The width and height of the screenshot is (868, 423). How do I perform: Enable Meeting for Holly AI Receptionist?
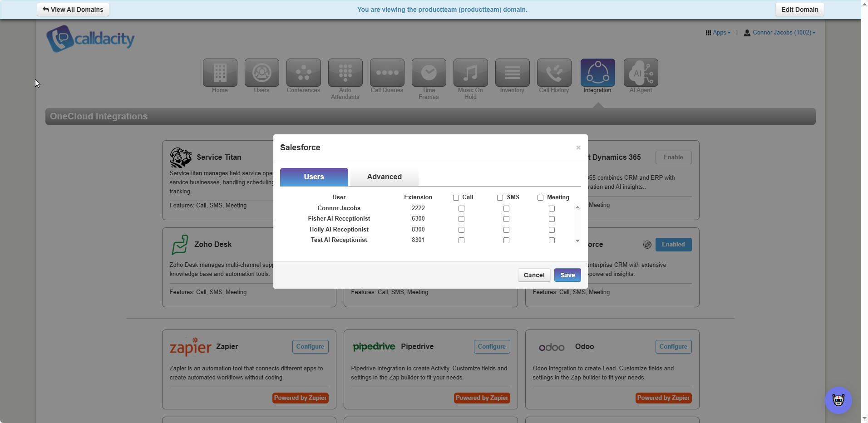tap(552, 230)
